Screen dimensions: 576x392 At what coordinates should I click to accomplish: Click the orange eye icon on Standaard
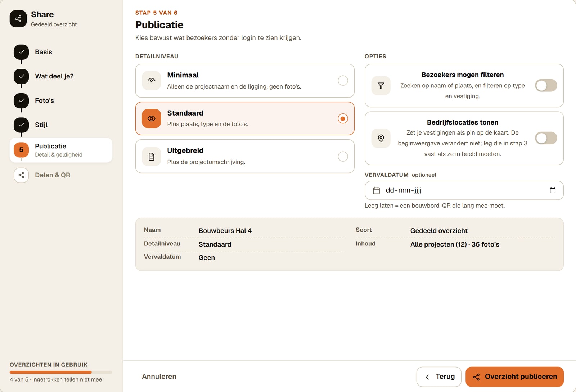[x=152, y=118]
